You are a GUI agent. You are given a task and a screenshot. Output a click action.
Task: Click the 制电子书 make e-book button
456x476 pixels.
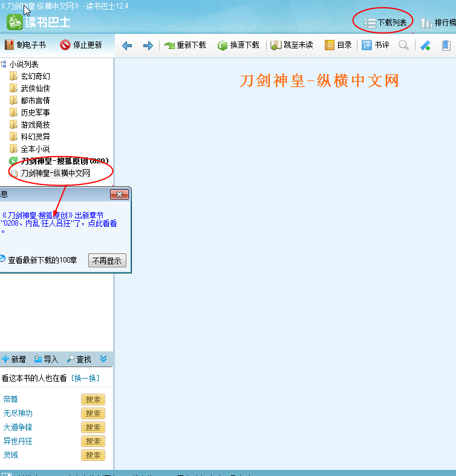tap(25, 45)
